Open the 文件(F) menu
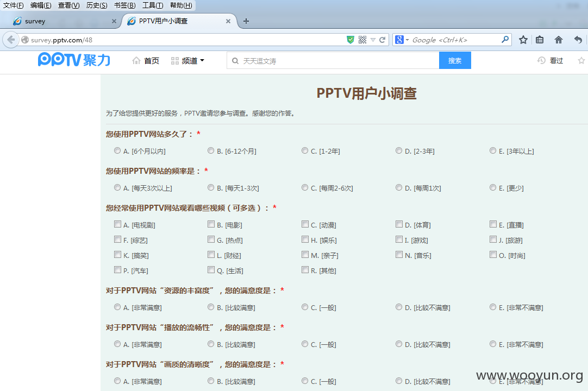588x391 pixels. click(x=14, y=5)
